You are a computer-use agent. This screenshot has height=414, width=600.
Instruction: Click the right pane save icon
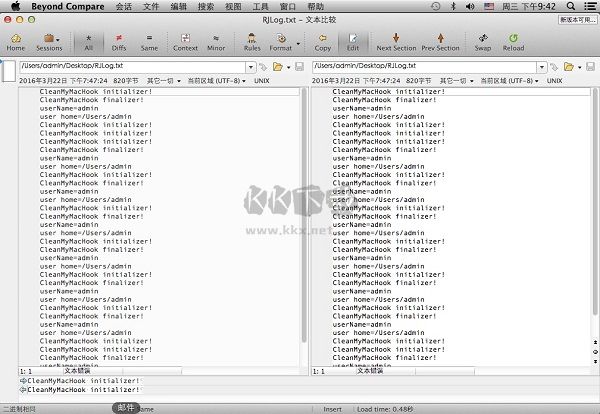[591, 67]
